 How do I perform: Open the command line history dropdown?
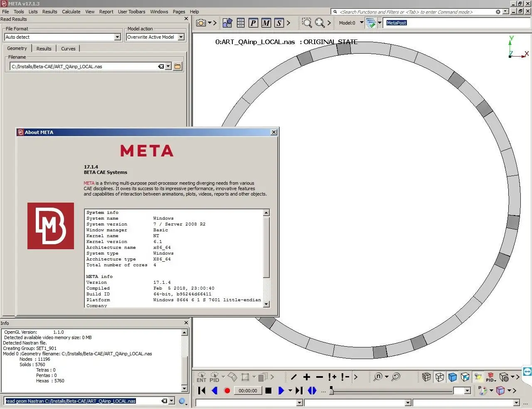172,401
